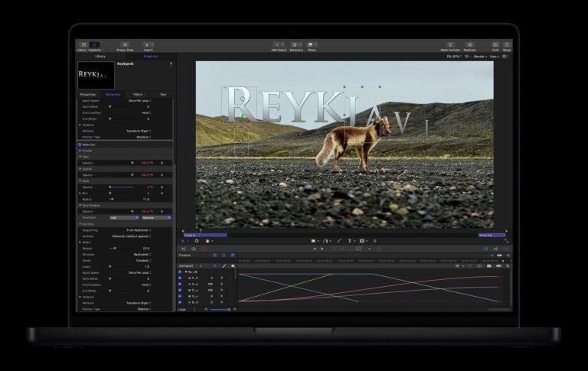
Task: Click the pencil sketch keyframes icon
Action: (224, 265)
